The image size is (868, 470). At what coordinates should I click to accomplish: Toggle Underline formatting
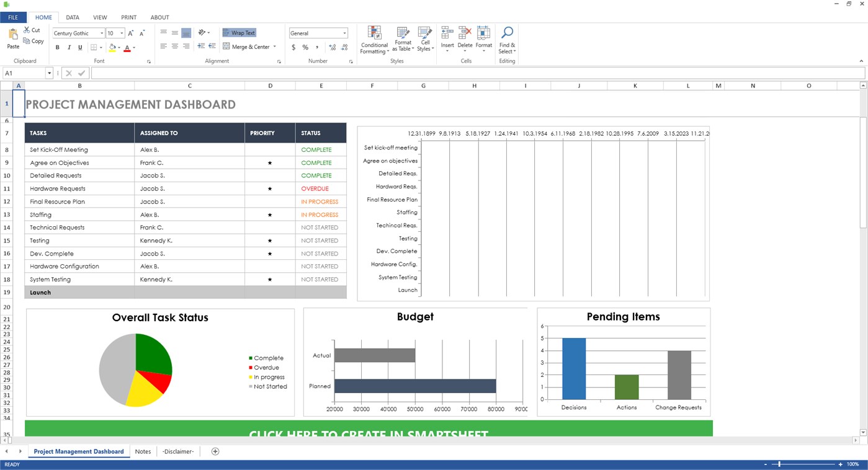(x=81, y=47)
